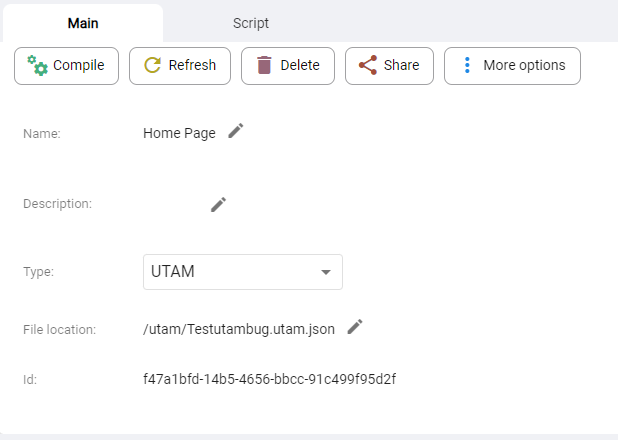The height and width of the screenshot is (440, 618).
Task: Click the green gears Compile icon
Action: (x=37, y=65)
